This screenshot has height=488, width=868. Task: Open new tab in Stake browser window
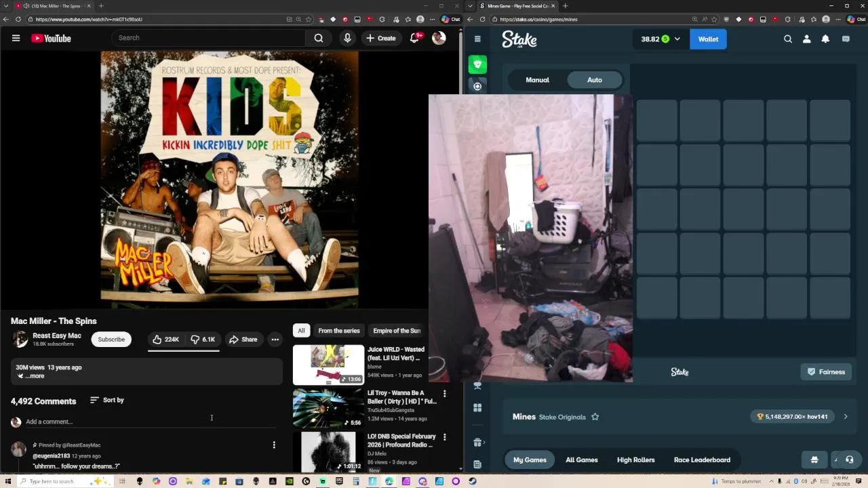565,6
